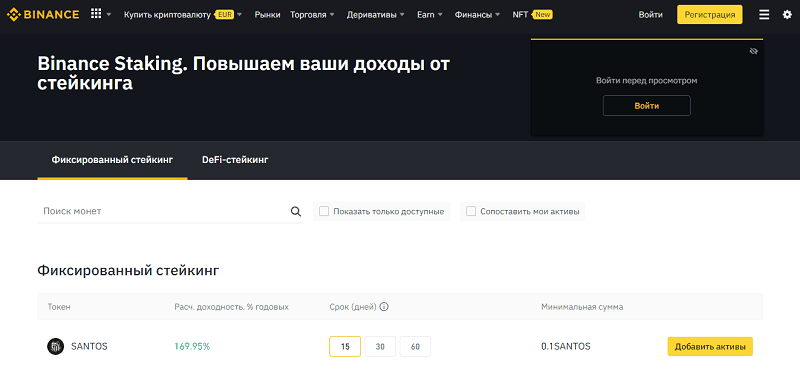Click Токен column header
The height and width of the screenshot is (370, 800).
pyautogui.click(x=59, y=307)
